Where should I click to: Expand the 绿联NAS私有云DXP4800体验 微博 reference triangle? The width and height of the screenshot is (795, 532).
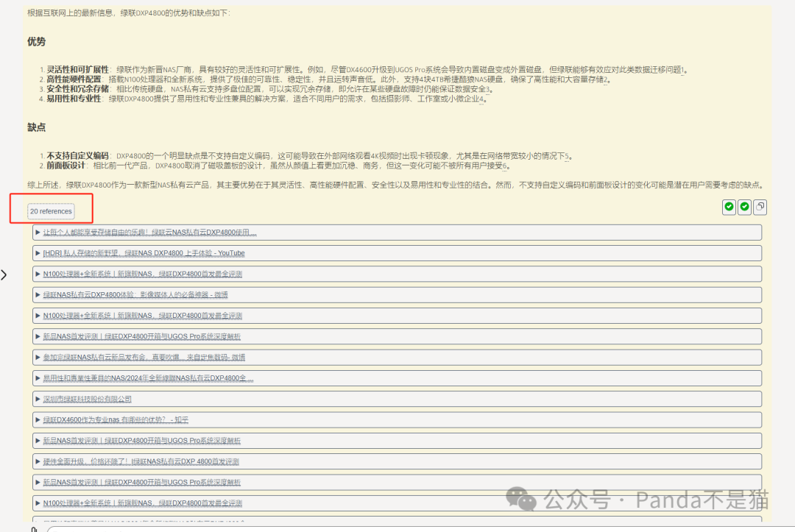(x=38, y=295)
